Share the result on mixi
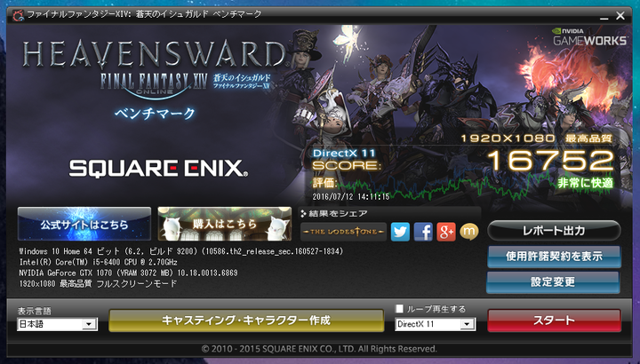 pos(469,232)
